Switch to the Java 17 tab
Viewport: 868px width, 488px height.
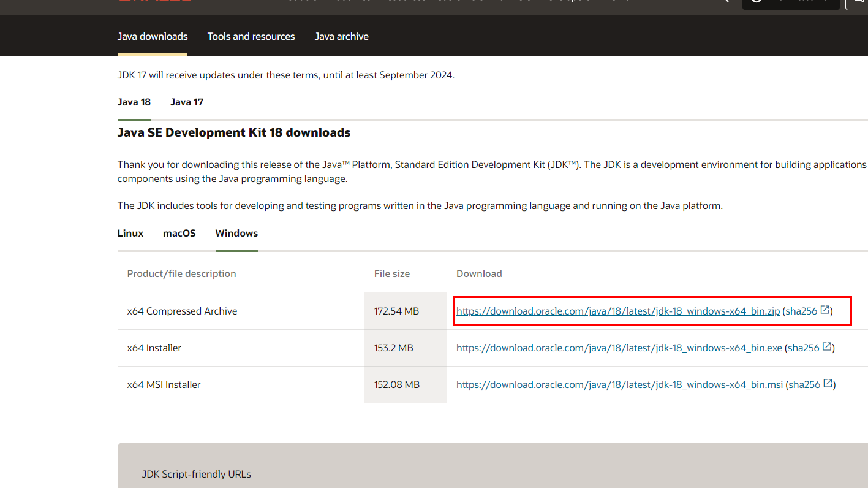tap(187, 102)
